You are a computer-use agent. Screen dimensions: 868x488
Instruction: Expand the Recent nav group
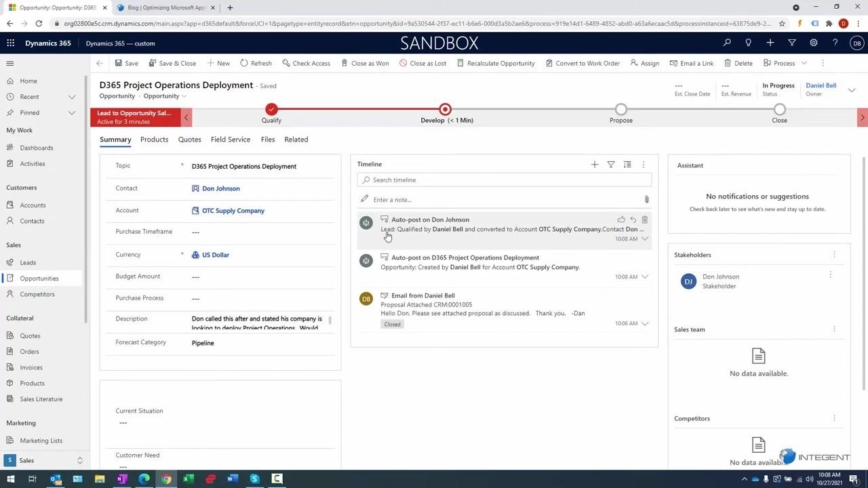72,97
